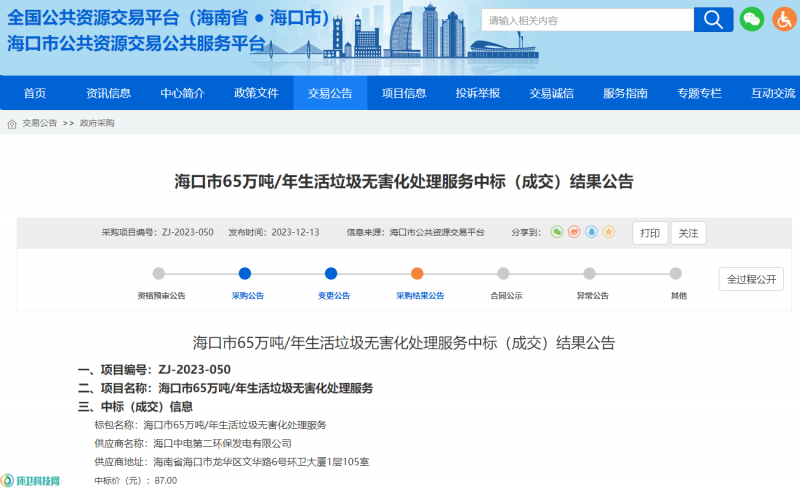Go to 政策文件 in the navigation bar
Viewport: 800px width, 488px height.
256,93
